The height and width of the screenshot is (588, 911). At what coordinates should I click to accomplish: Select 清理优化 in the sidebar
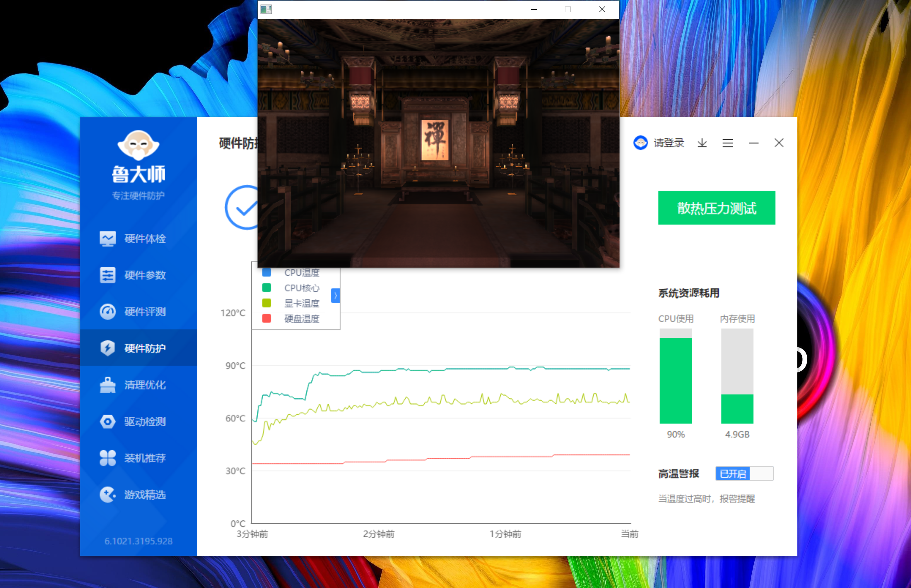[138, 385]
